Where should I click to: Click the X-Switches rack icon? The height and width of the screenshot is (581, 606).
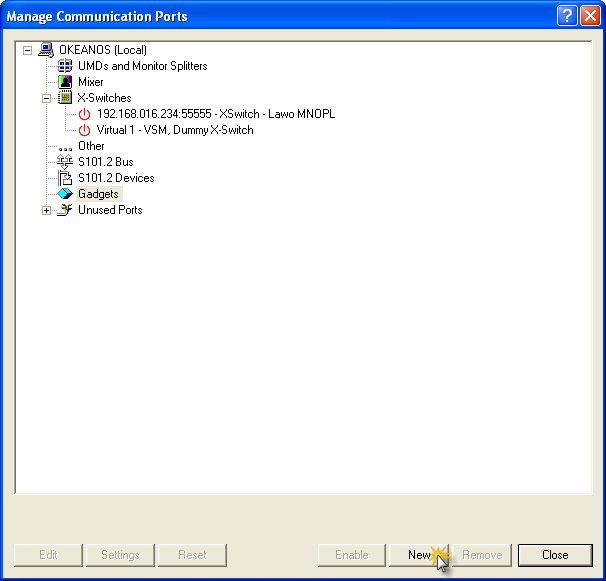pyautogui.click(x=65, y=98)
